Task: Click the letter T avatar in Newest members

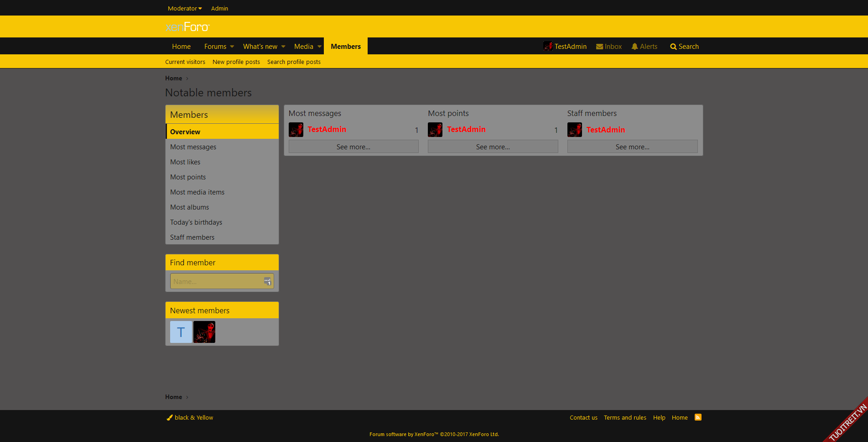Action: point(181,332)
